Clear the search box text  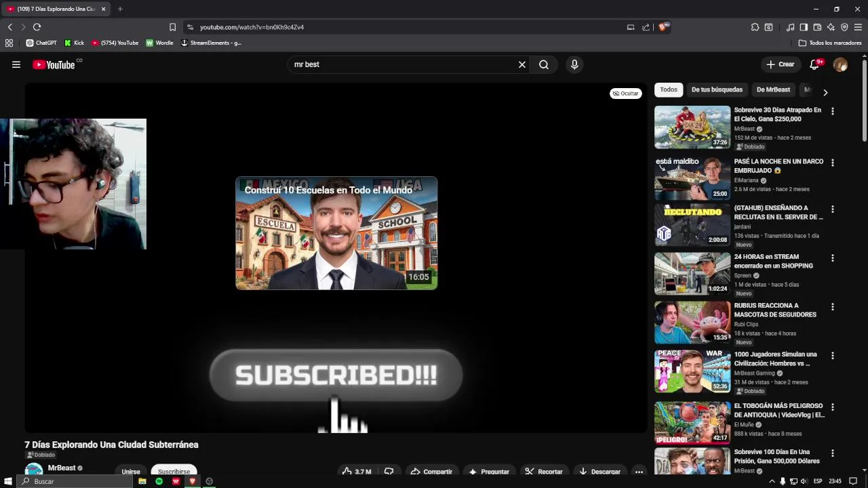[x=522, y=64]
